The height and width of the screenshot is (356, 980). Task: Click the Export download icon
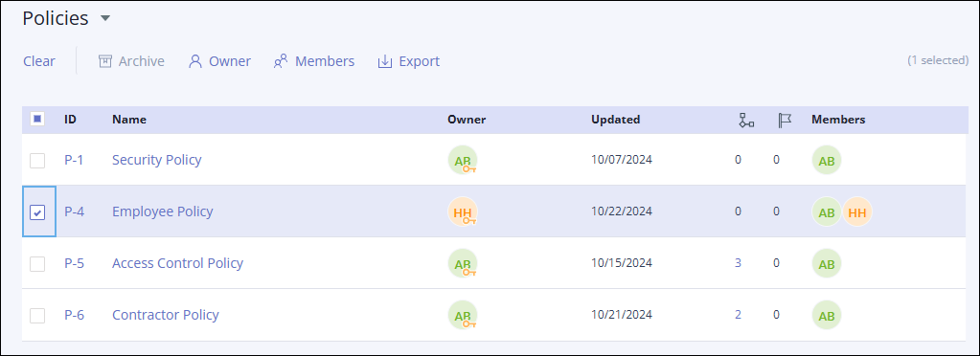click(385, 61)
